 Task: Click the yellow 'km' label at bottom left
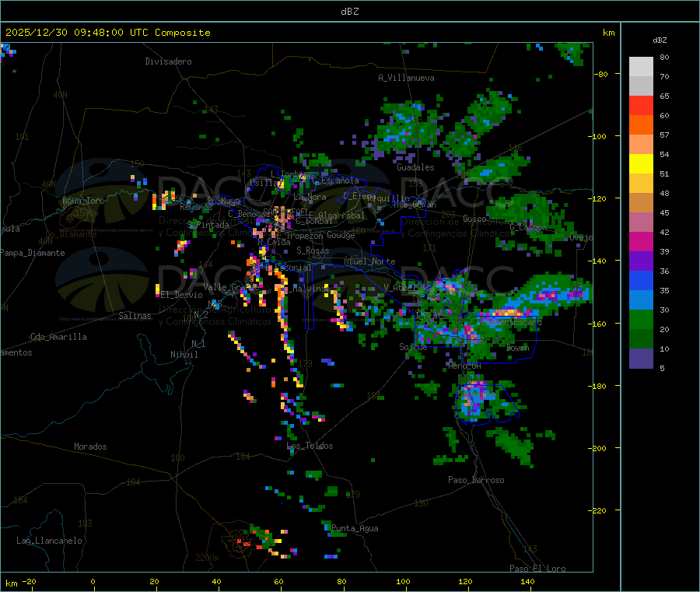point(11,583)
